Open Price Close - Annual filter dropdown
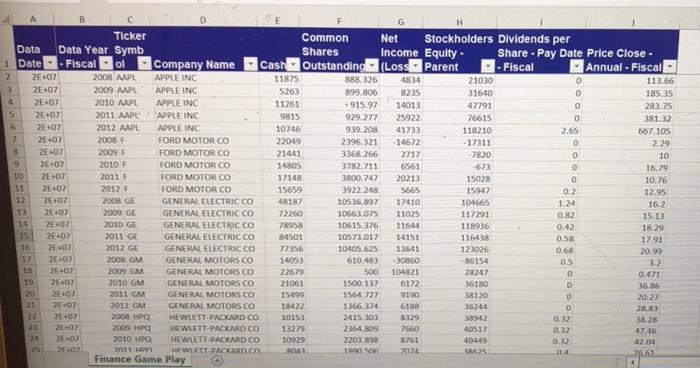Image resolution: width=700 pixels, height=368 pixels. click(670, 67)
